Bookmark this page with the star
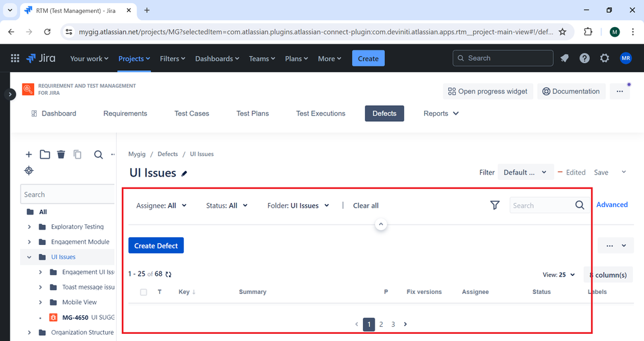644x341 pixels. click(x=563, y=32)
